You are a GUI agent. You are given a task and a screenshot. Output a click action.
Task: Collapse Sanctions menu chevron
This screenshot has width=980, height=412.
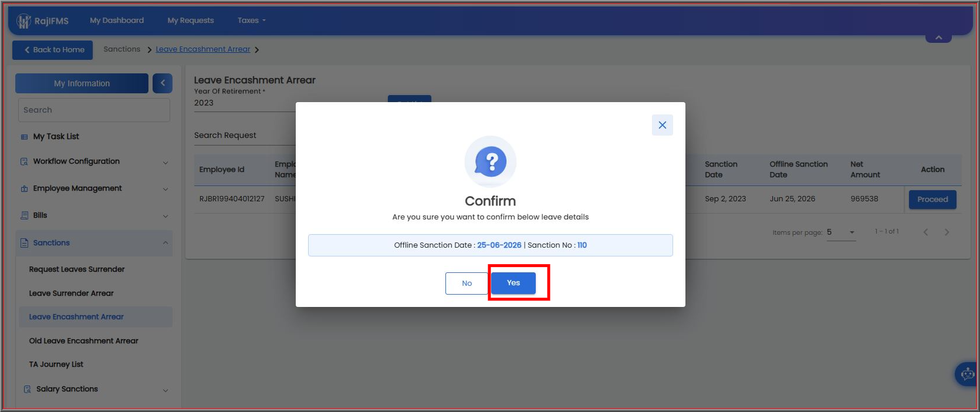165,243
